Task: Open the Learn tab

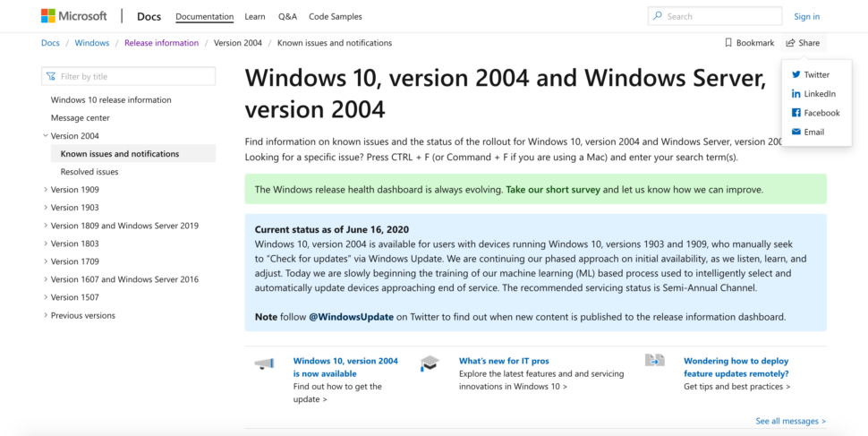Action: click(x=255, y=17)
